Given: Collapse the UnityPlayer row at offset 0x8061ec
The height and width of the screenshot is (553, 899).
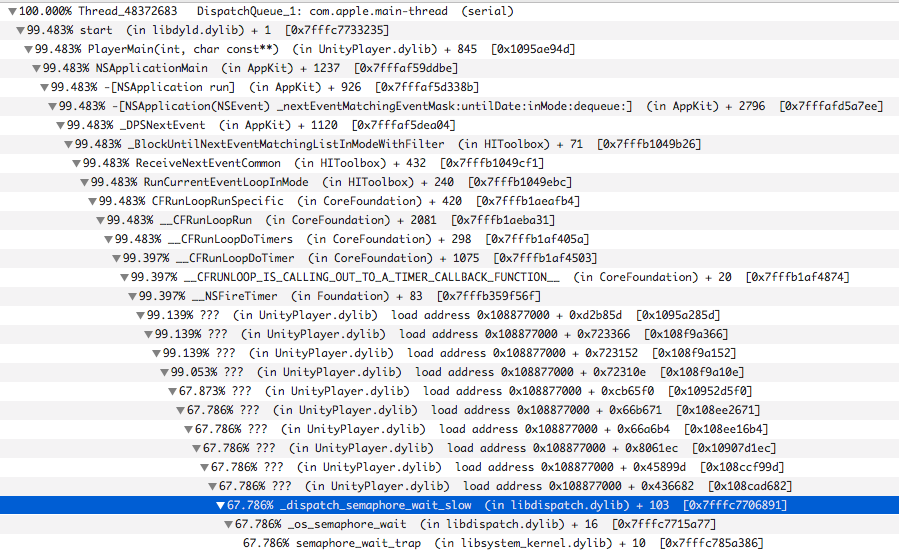Looking at the screenshot, I should pyautogui.click(x=197, y=449).
